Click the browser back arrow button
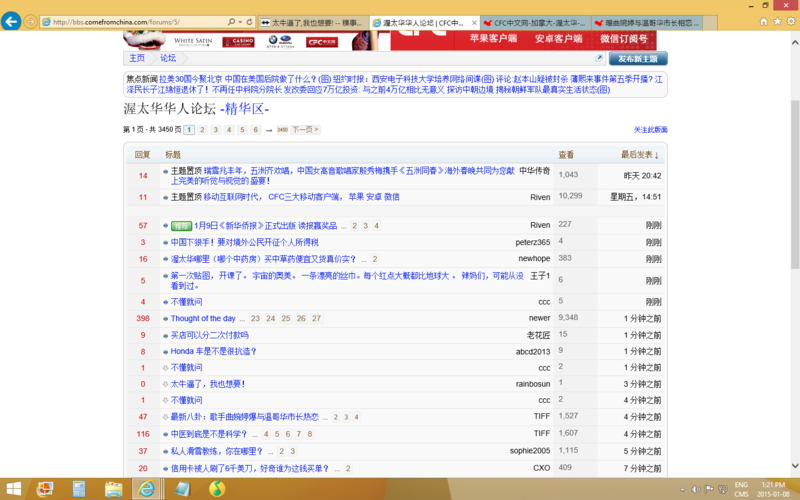800x500 pixels. 12,21
